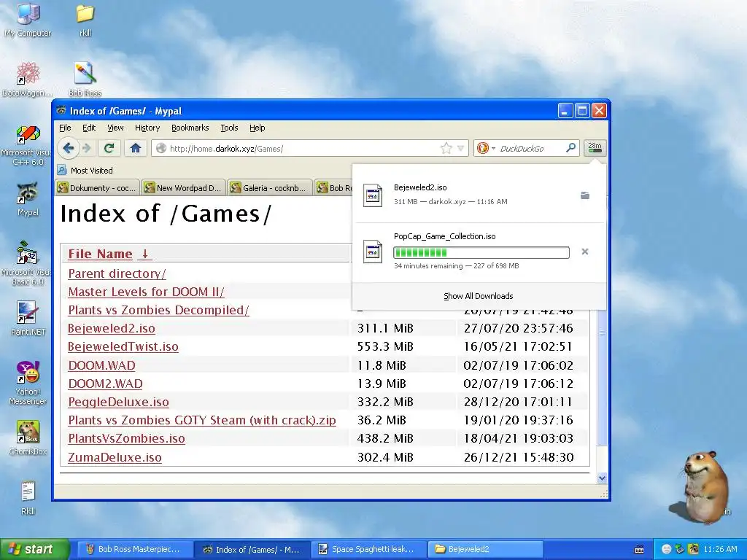Download PeggleDeluxe.iso
The image size is (747, 560).
tap(118, 402)
